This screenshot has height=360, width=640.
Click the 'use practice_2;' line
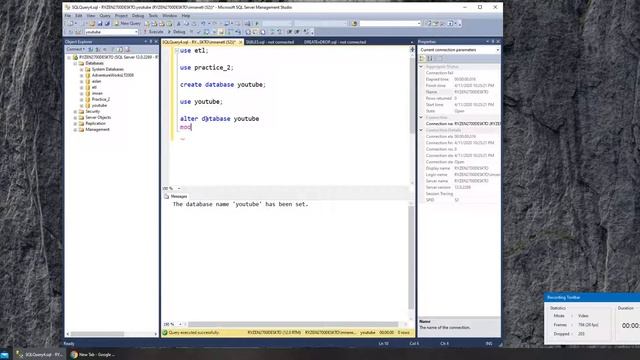[207, 68]
